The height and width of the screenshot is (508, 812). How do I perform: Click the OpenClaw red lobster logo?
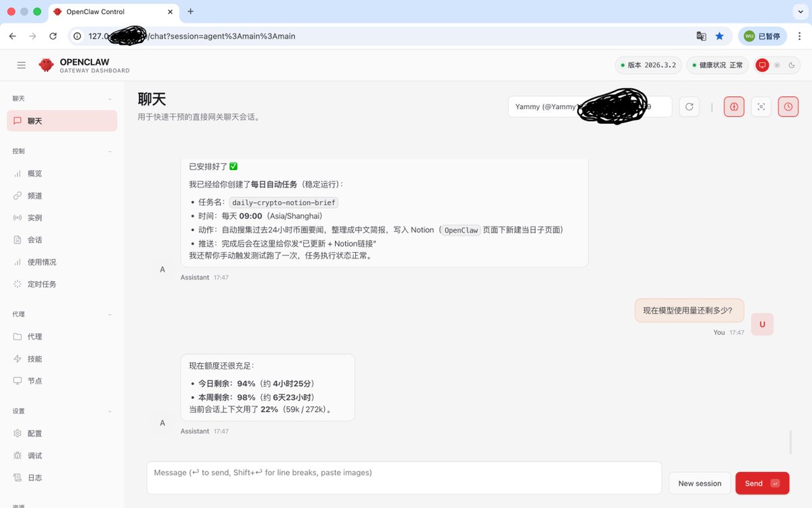click(x=46, y=65)
